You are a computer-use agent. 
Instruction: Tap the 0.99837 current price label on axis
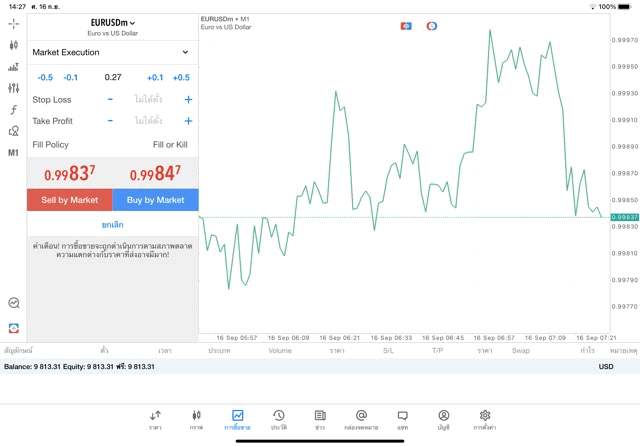click(x=624, y=217)
